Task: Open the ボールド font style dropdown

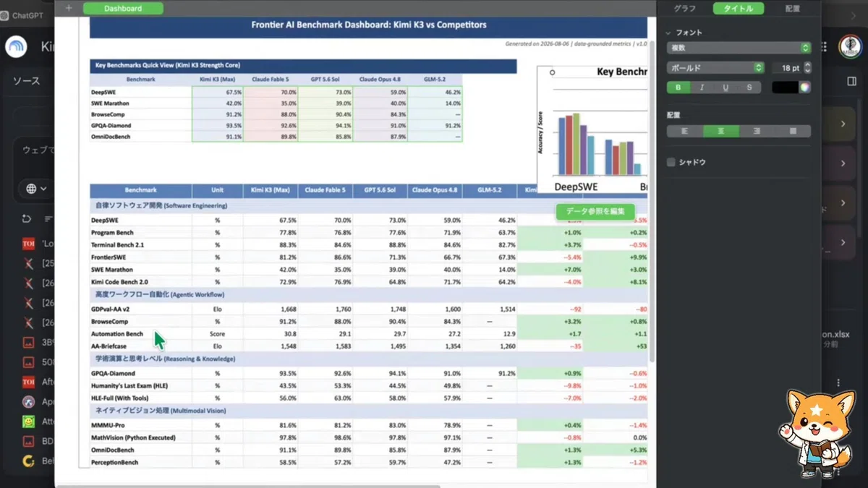Action: [715, 67]
